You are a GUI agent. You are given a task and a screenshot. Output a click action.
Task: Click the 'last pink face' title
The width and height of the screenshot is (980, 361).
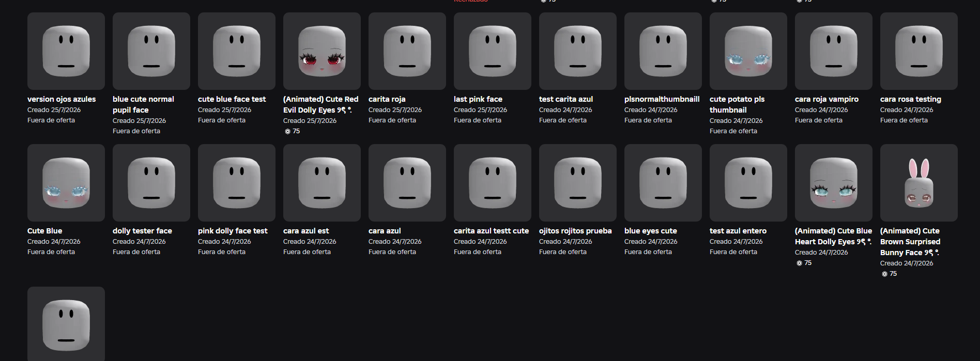pyautogui.click(x=478, y=99)
